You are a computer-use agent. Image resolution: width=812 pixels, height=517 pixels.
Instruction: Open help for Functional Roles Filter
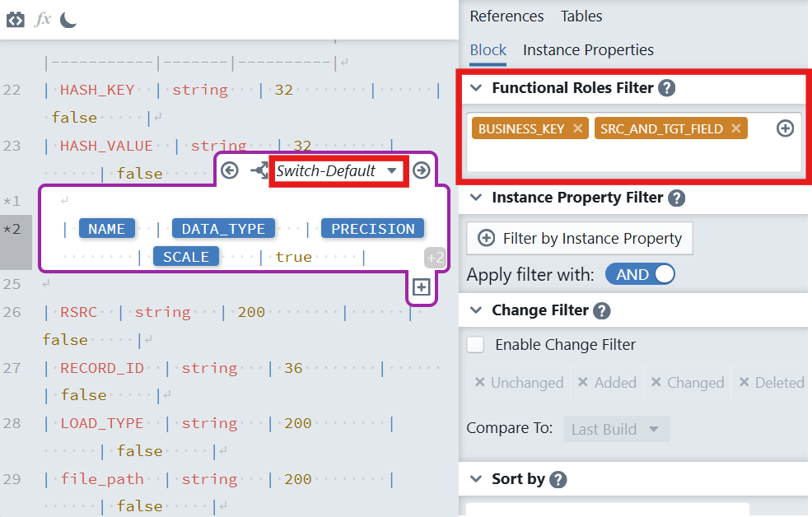667,88
